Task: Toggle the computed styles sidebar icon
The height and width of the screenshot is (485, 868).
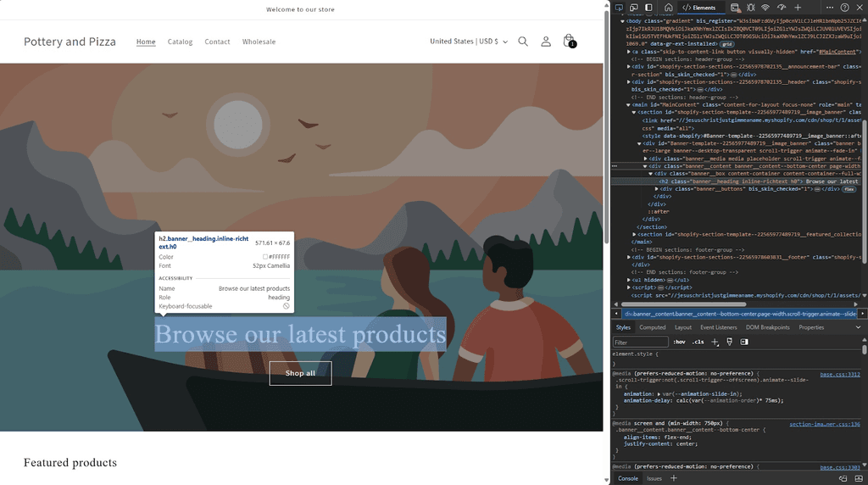Action: click(744, 343)
